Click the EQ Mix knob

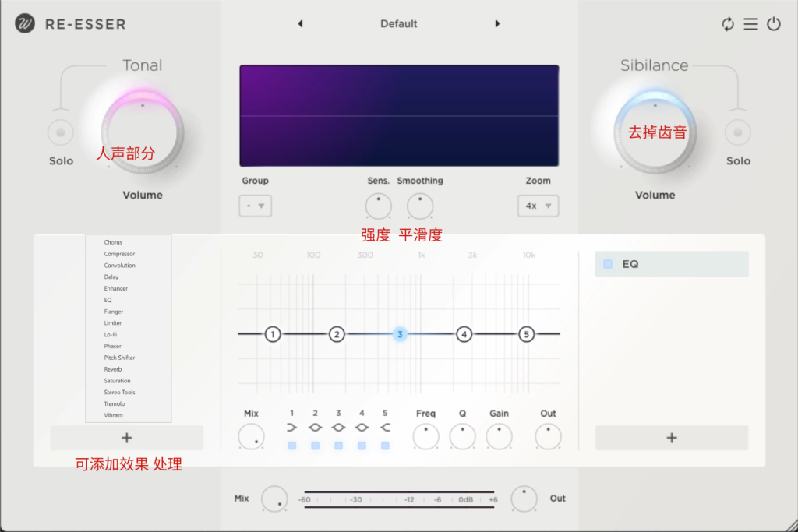tap(252, 436)
